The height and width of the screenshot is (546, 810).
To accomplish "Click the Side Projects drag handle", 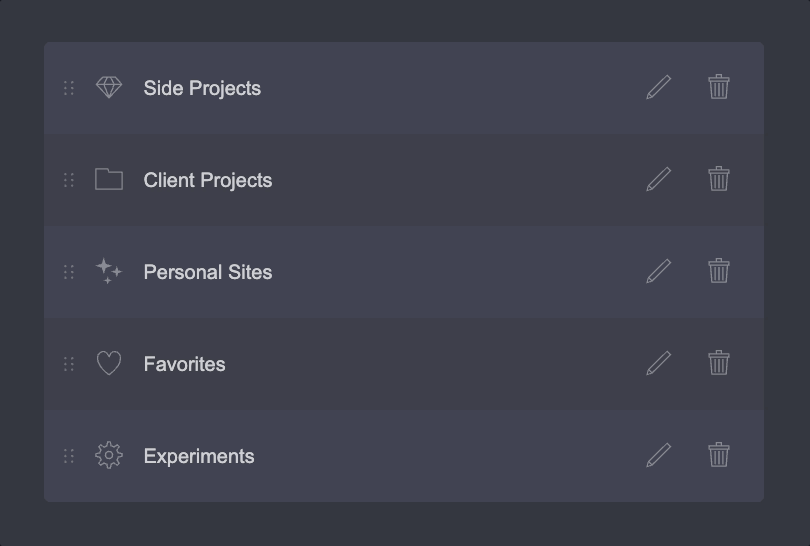I will coord(69,88).
